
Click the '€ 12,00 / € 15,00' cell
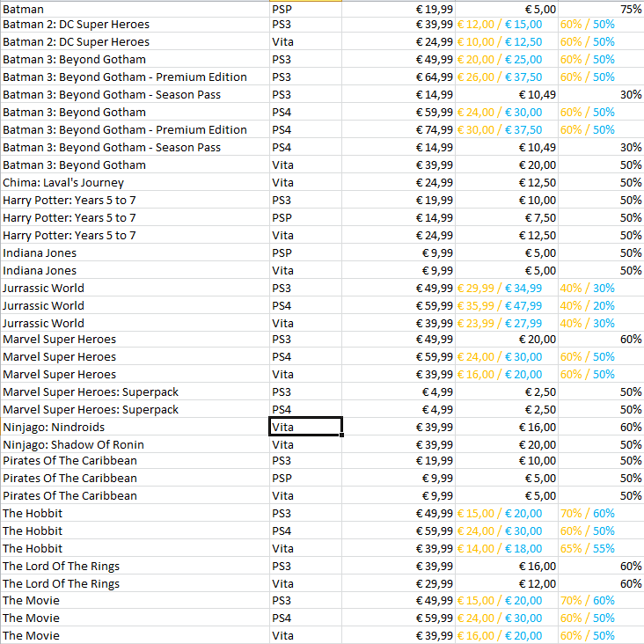pyautogui.click(x=507, y=25)
